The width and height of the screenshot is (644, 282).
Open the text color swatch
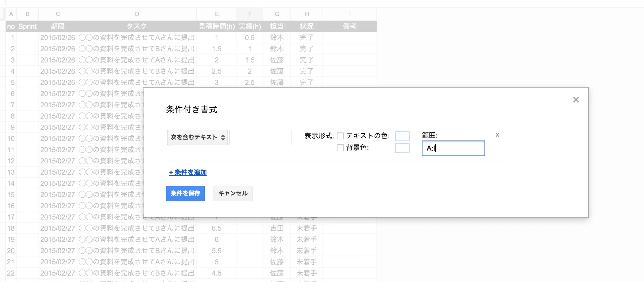point(402,136)
